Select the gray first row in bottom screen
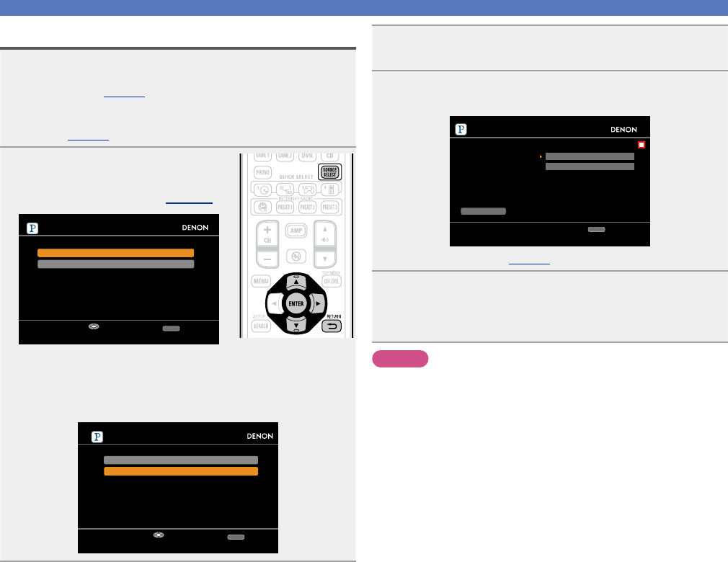This screenshot has width=728, height=562. click(x=181, y=460)
